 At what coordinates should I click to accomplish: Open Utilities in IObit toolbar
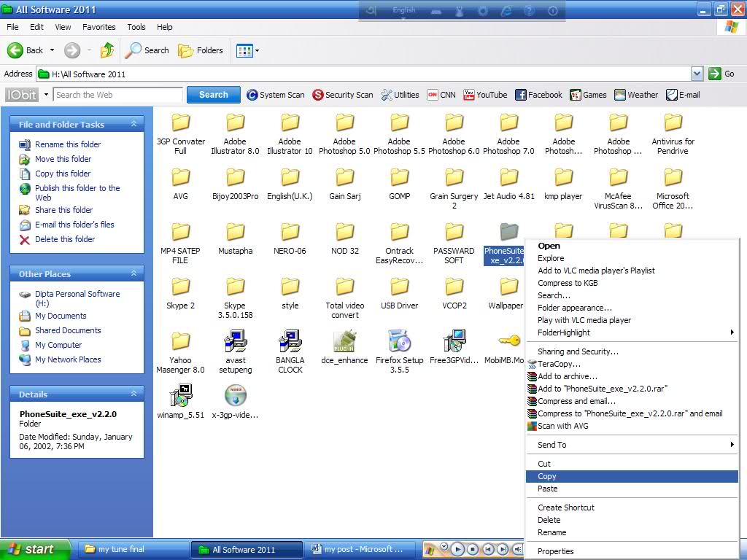coord(400,95)
